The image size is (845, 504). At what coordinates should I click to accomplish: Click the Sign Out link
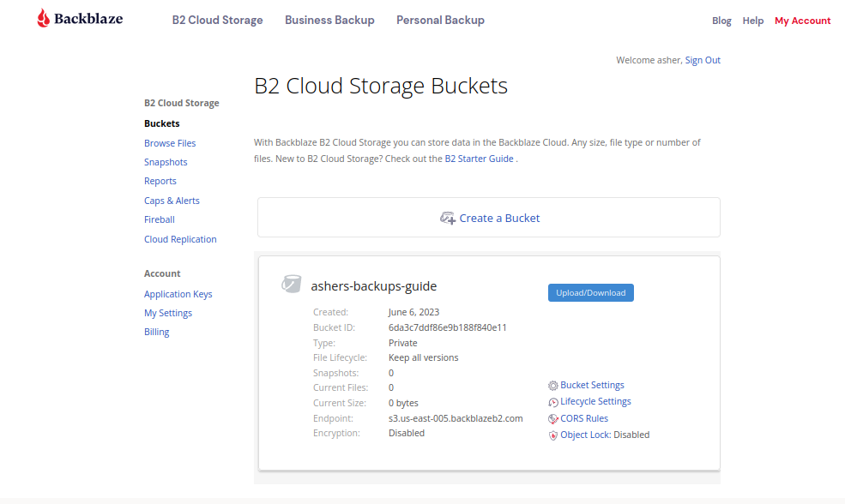tap(703, 60)
